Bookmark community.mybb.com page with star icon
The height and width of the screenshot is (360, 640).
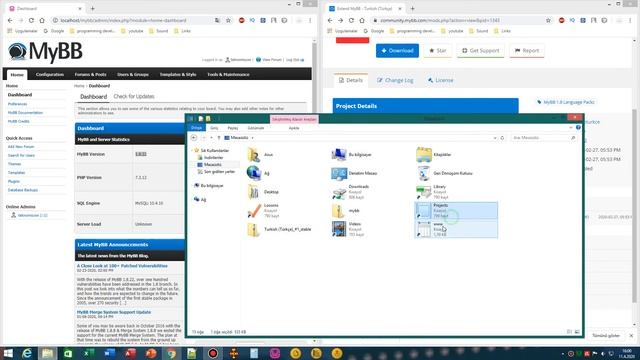(548, 20)
